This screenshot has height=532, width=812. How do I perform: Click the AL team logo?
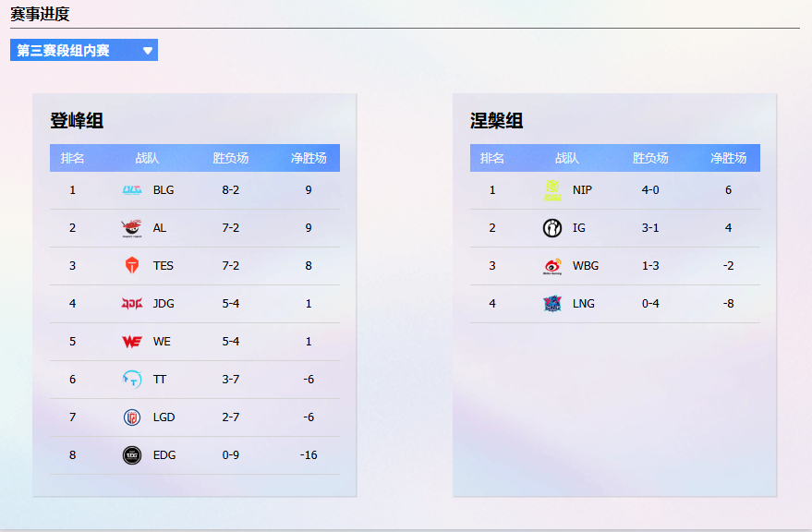pyautogui.click(x=132, y=228)
